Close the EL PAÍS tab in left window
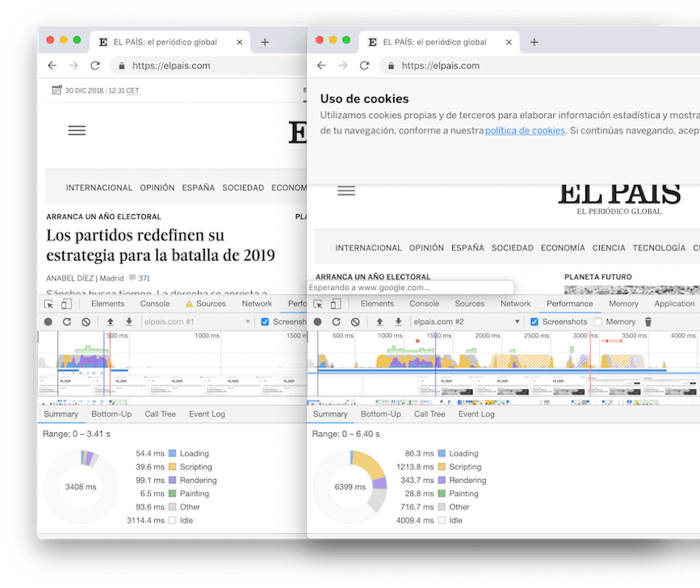 coord(239,42)
